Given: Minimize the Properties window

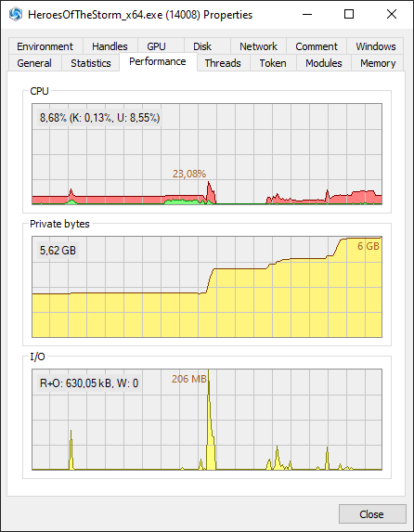Looking at the screenshot, I should coord(307,15).
